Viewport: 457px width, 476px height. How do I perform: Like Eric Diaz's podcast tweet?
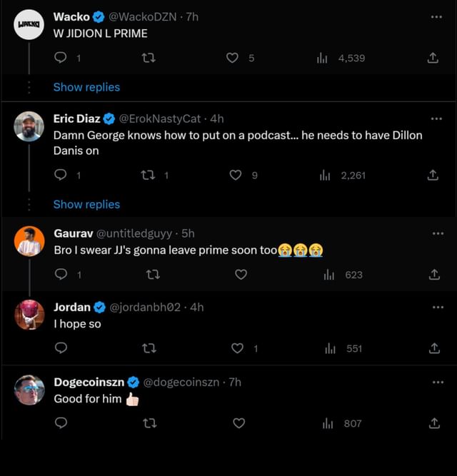click(236, 175)
